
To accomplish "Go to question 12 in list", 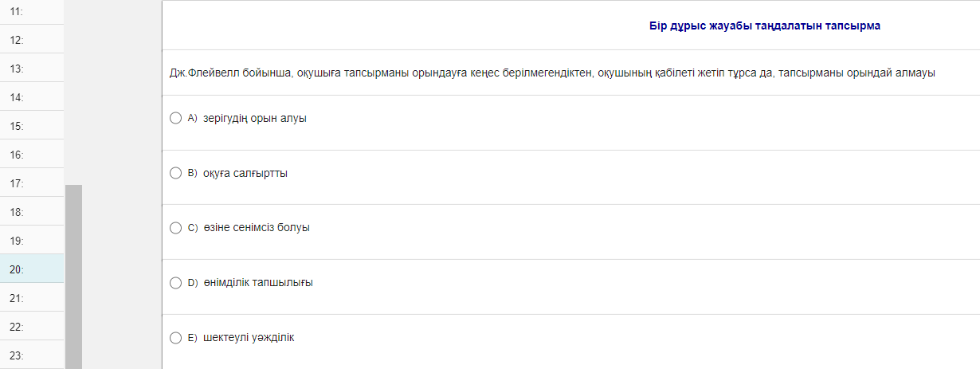I will 32,40.
